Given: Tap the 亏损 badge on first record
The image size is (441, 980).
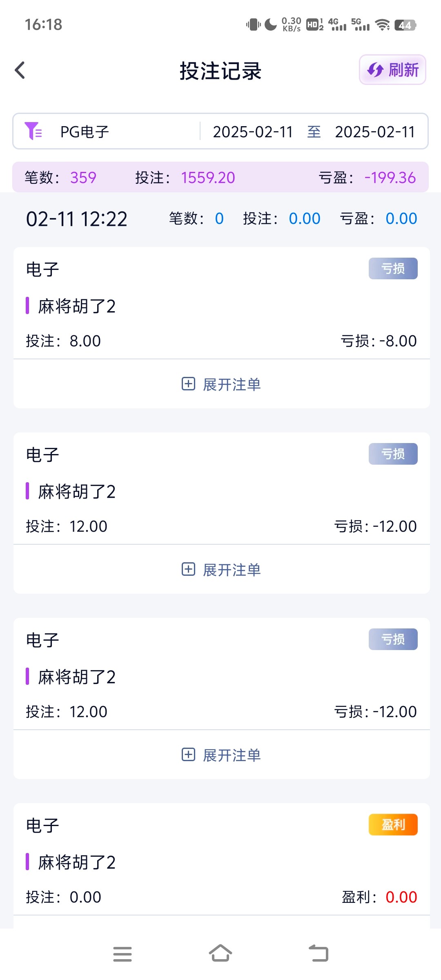Looking at the screenshot, I should coord(393,269).
